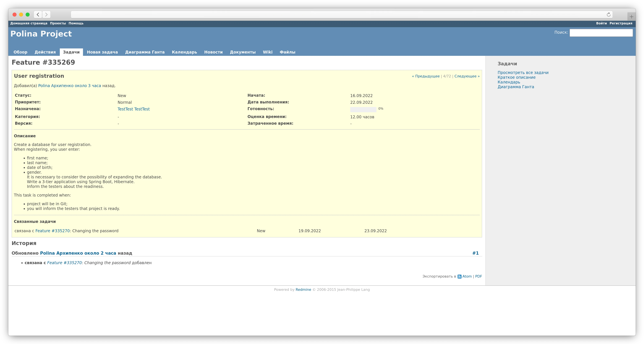This screenshot has width=644, height=344.
Task: Click the browser back arrow
Action: pos(38,15)
